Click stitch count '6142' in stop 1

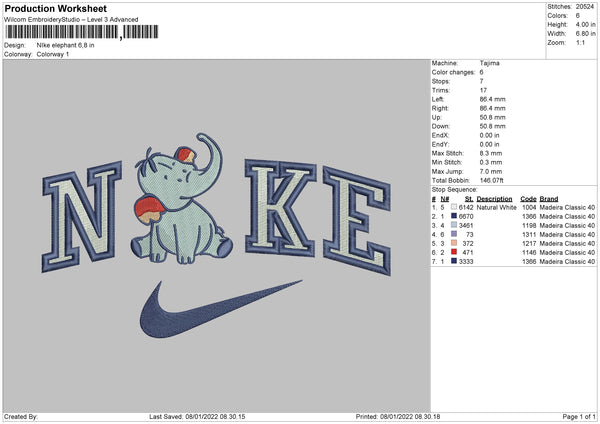466,207
